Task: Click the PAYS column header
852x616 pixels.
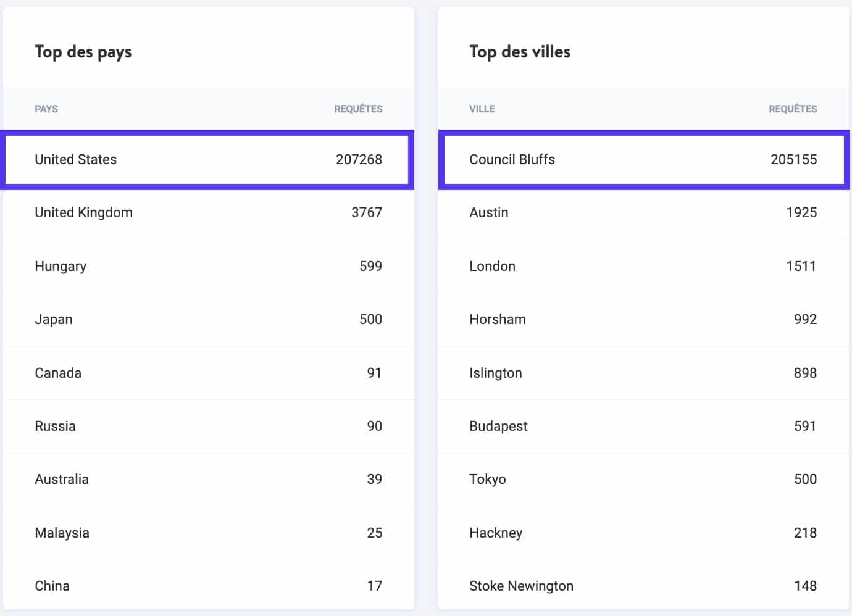Action: (x=46, y=109)
